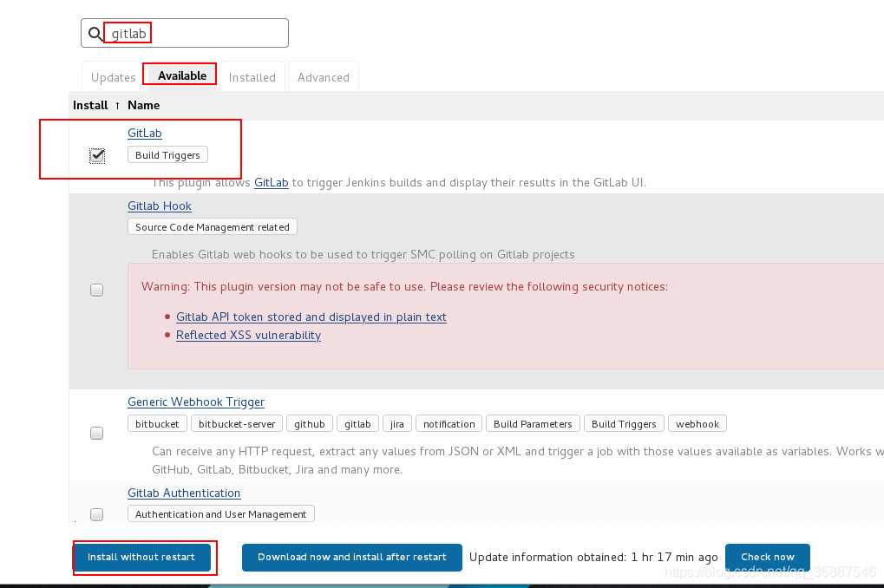
Task: Filter by the Build Parameters tag
Action: coord(533,424)
